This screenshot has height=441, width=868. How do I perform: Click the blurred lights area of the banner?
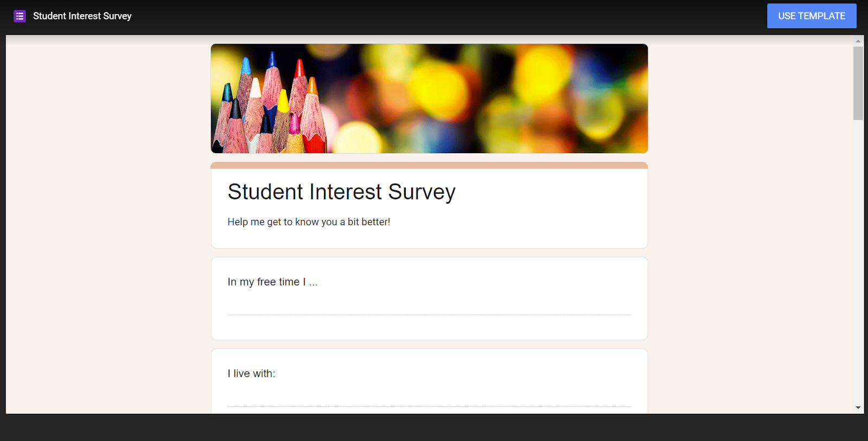click(x=488, y=98)
